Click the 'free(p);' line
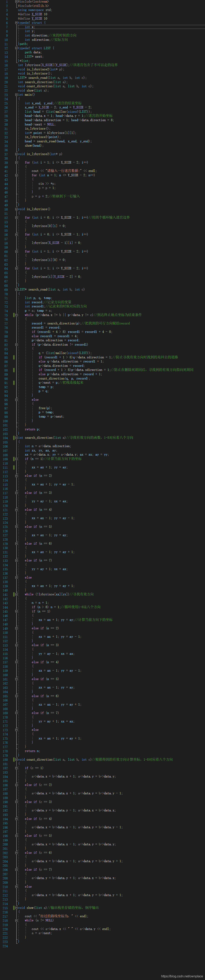Screen dimensions: 205x980 pyautogui.click(x=46, y=408)
